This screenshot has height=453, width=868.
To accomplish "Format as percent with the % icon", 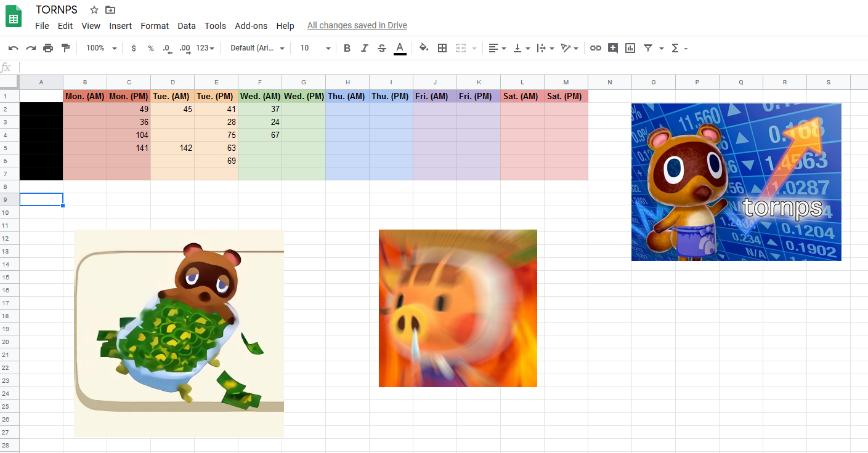I will pos(151,48).
